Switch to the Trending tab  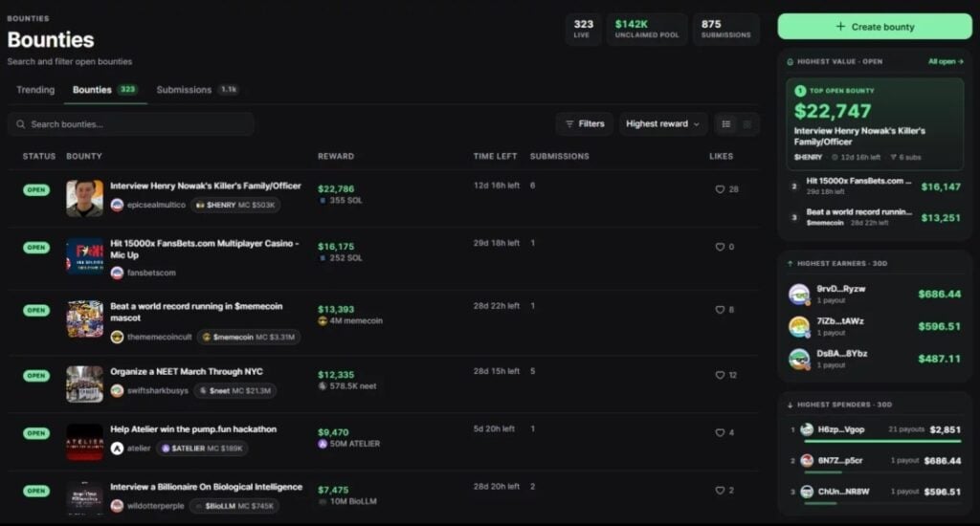tap(35, 90)
